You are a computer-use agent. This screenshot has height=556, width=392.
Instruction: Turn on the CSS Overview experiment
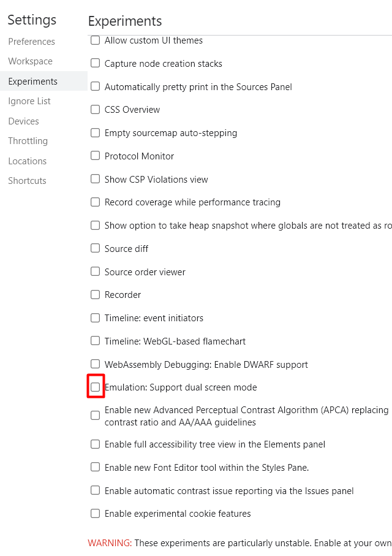pos(95,109)
